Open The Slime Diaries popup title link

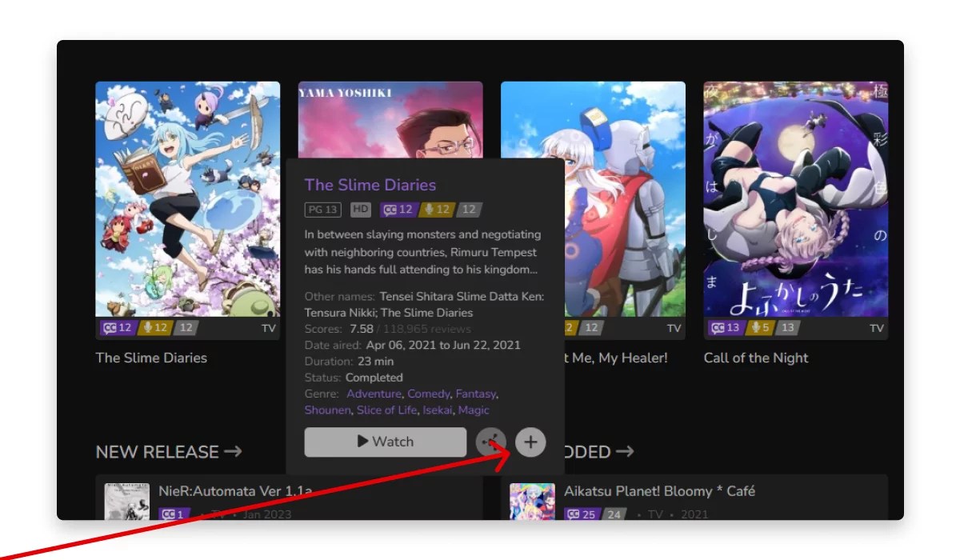tap(370, 185)
